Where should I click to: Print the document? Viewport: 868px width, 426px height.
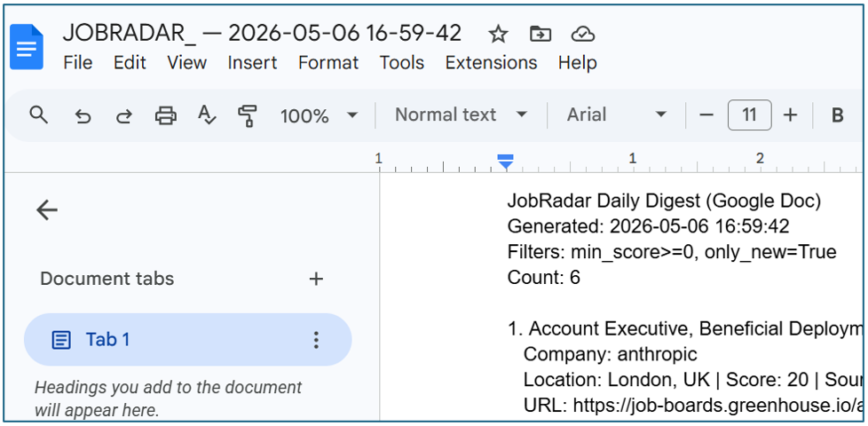pyautogui.click(x=165, y=115)
